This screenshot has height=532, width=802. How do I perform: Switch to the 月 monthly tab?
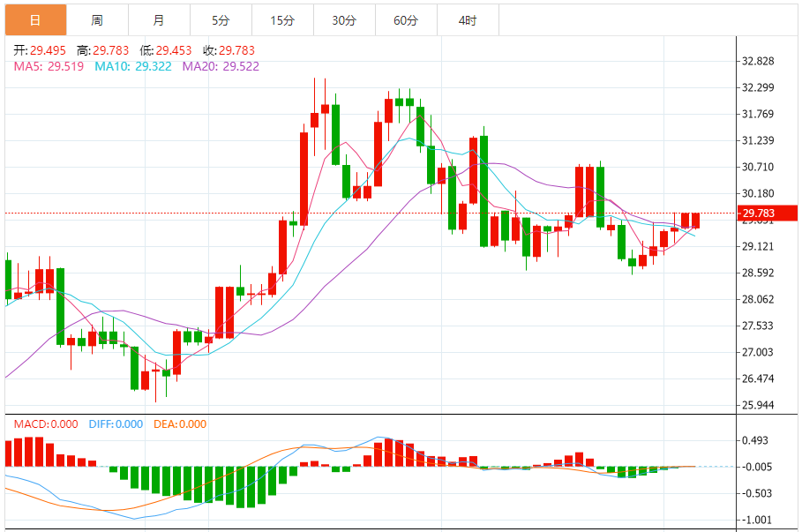pyautogui.click(x=159, y=20)
